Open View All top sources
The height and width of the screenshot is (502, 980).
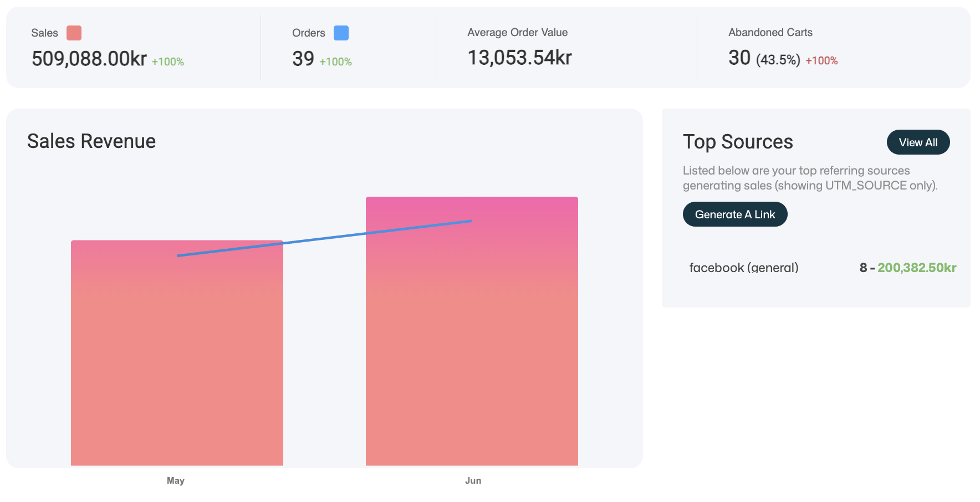(x=918, y=142)
